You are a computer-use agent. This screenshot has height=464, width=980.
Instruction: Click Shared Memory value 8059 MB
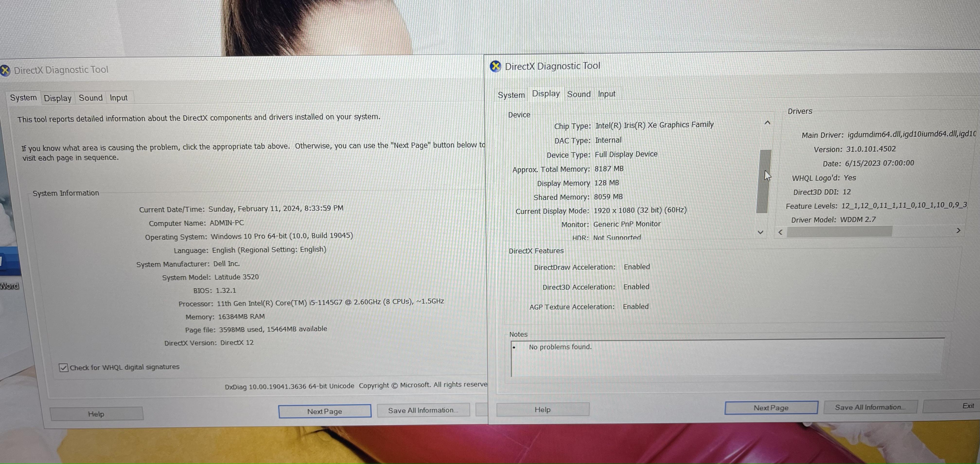click(x=608, y=197)
